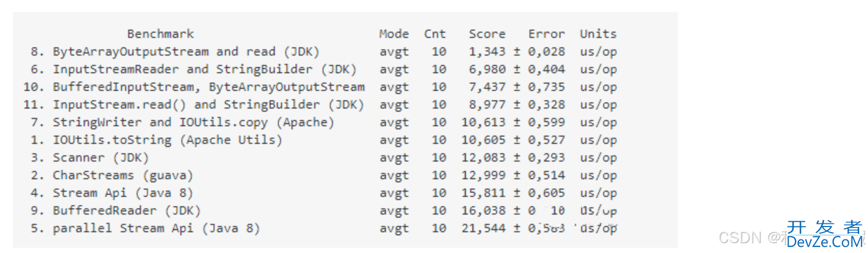
Task: Click the error value 0,605
Action: tap(546, 193)
